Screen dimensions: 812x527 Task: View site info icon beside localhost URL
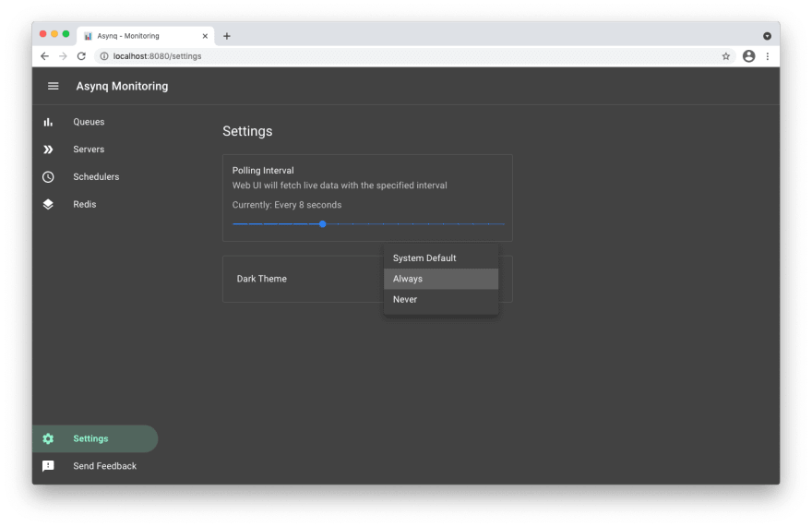(x=104, y=56)
